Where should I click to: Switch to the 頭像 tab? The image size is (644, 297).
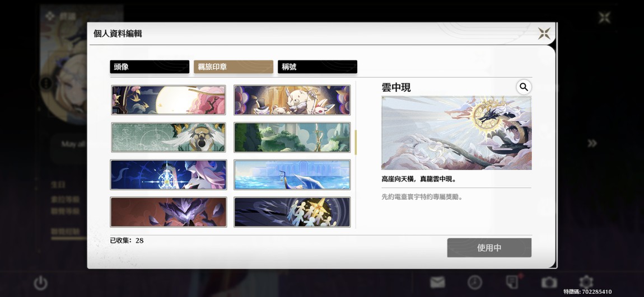pyautogui.click(x=150, y=67)
